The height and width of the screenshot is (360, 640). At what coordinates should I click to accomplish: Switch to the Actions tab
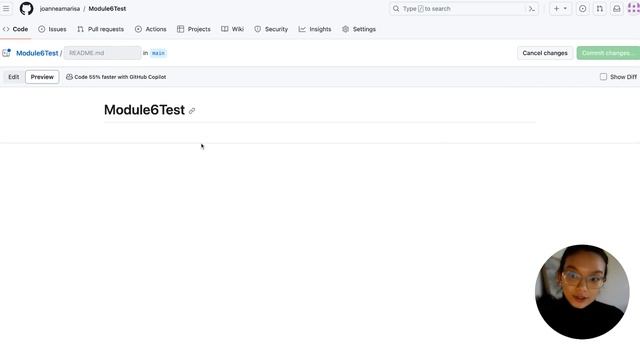pyautogui.click(x=151, y=29)
